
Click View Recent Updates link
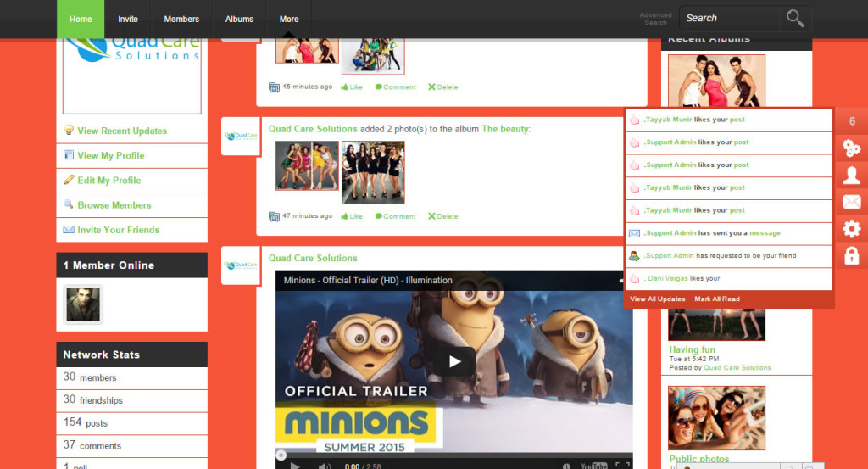(x=122, y=131)
